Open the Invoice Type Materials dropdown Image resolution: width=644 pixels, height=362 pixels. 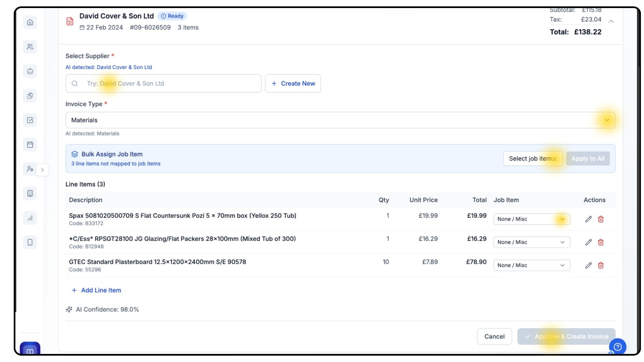[340, 120]
